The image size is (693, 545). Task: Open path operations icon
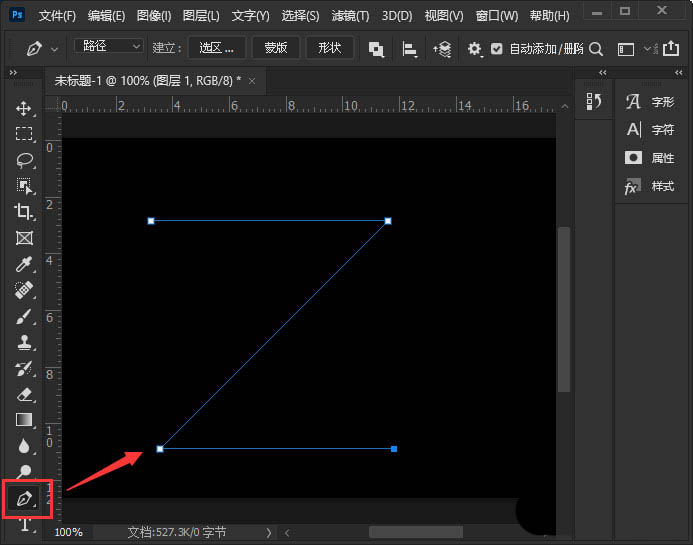coord(376,49)
